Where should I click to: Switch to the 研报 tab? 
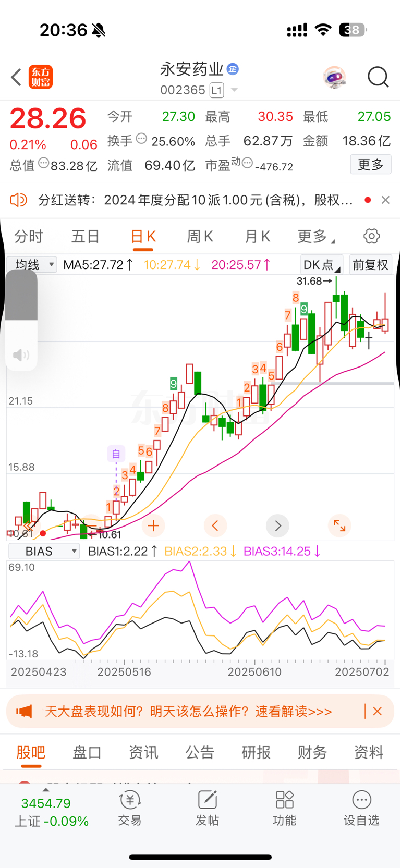(256, 752)
